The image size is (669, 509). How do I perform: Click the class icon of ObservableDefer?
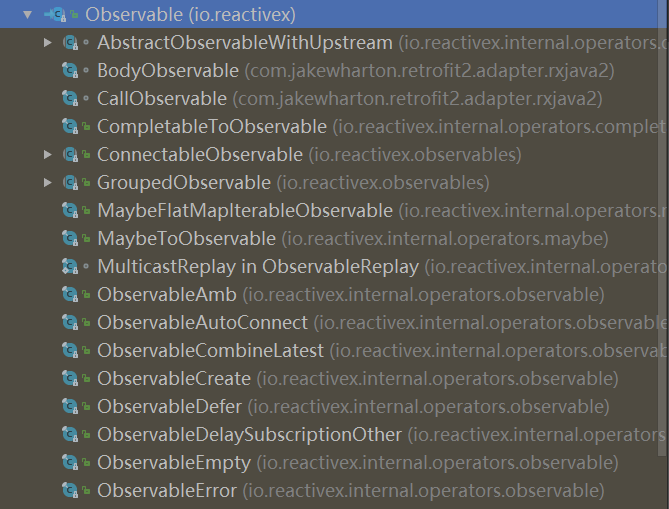pyautogui.click(x=70, y=407)
